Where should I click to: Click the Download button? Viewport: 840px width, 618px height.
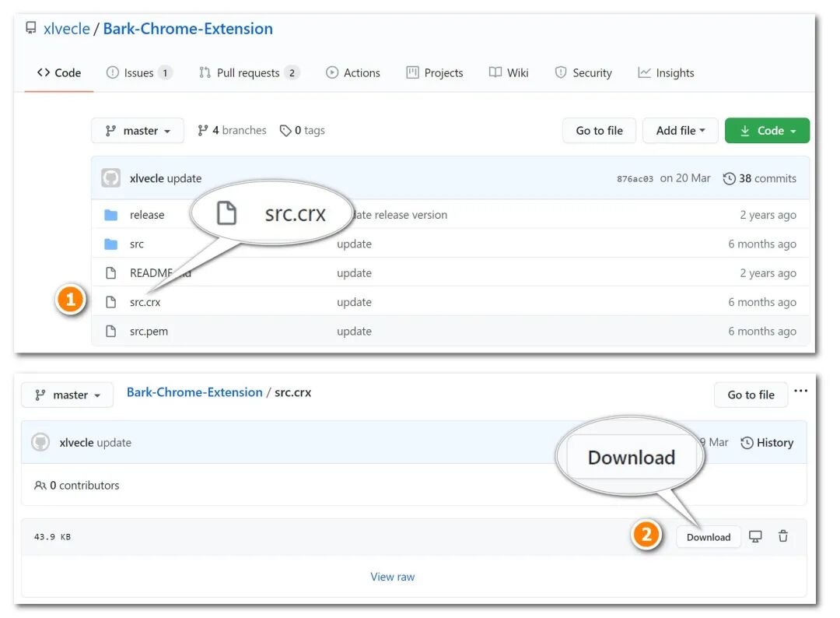coord(709,537)
